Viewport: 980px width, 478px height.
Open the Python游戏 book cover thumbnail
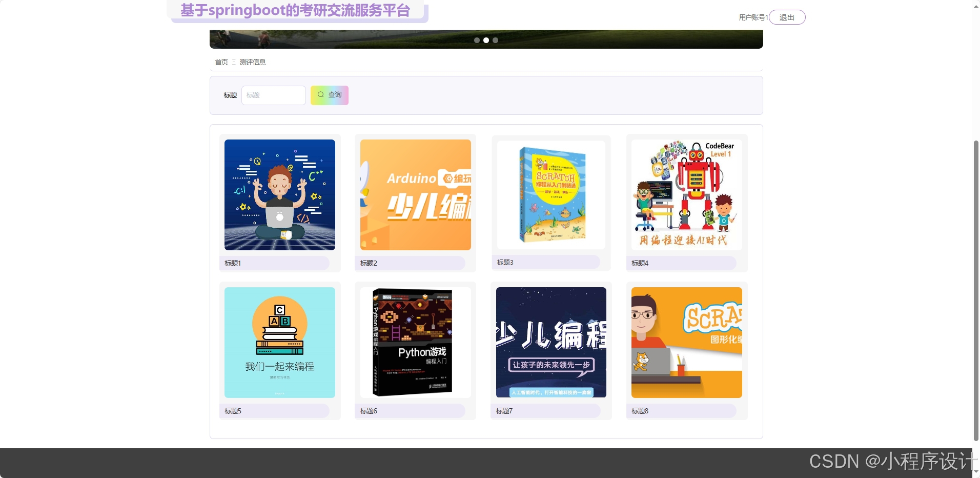click(x=416, y=343)
